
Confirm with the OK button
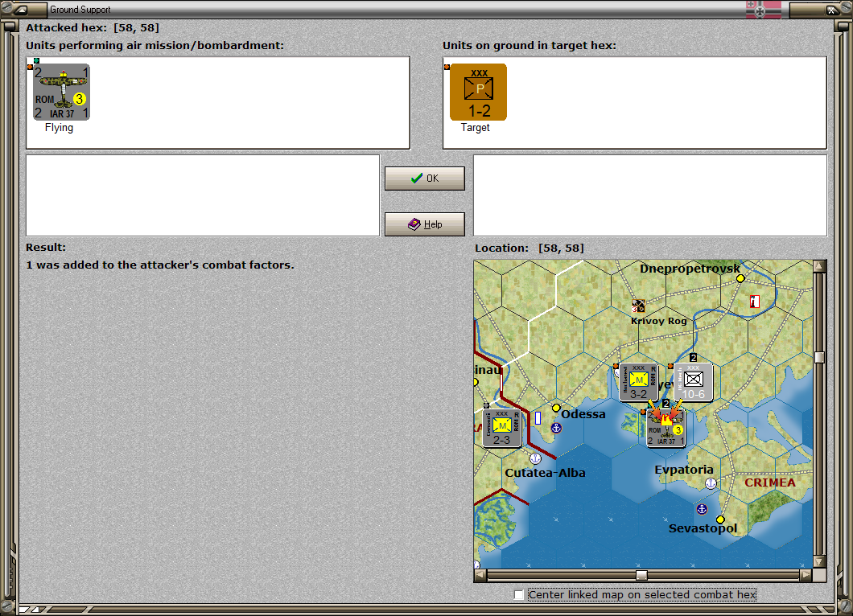tap(425, 179)
